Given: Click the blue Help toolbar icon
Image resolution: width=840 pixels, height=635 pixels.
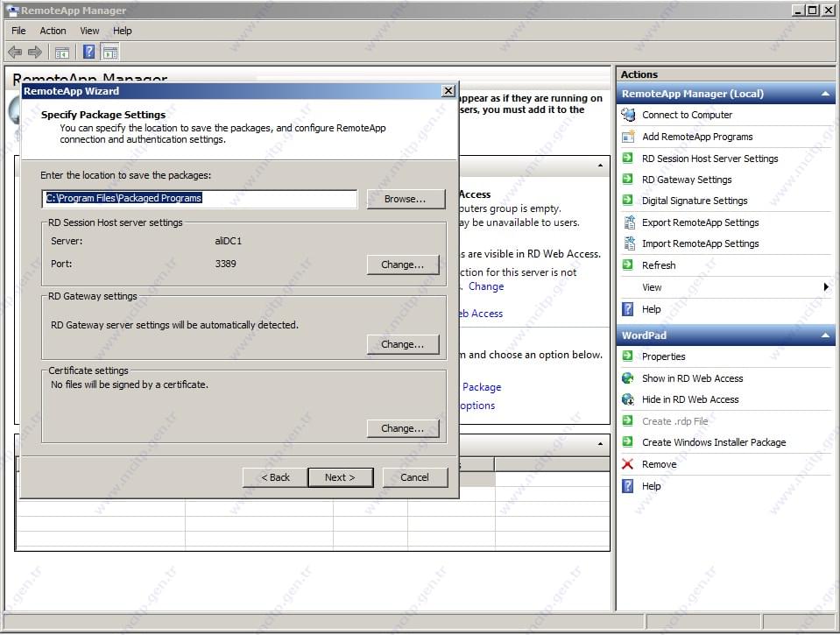Looking at the screenshot, I should pos(89,52).
